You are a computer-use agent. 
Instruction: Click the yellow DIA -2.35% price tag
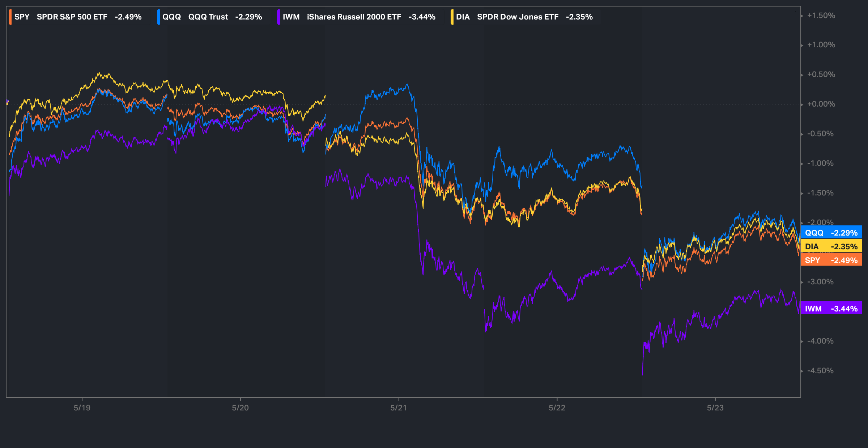pyautogui.click(x=831, y=246)
